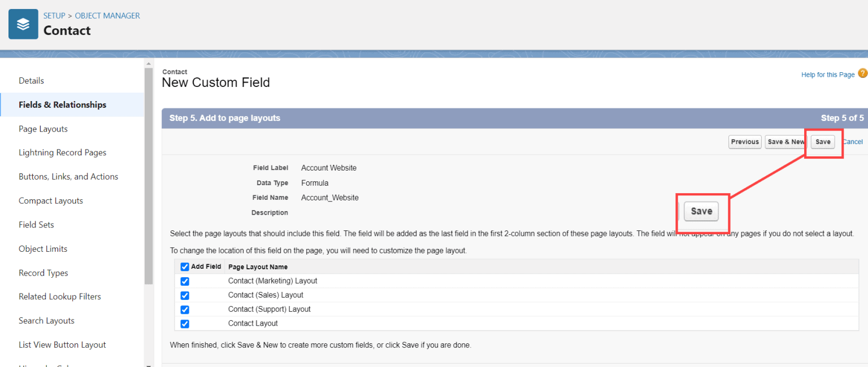Uncheck Contact (Support) Layout checkbox

(x=185, y=309)
